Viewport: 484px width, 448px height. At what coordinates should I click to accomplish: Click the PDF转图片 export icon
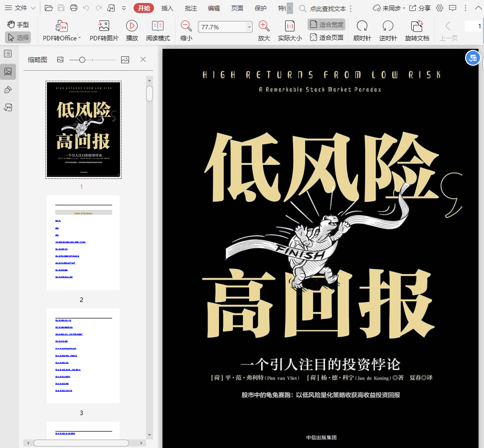104,26
